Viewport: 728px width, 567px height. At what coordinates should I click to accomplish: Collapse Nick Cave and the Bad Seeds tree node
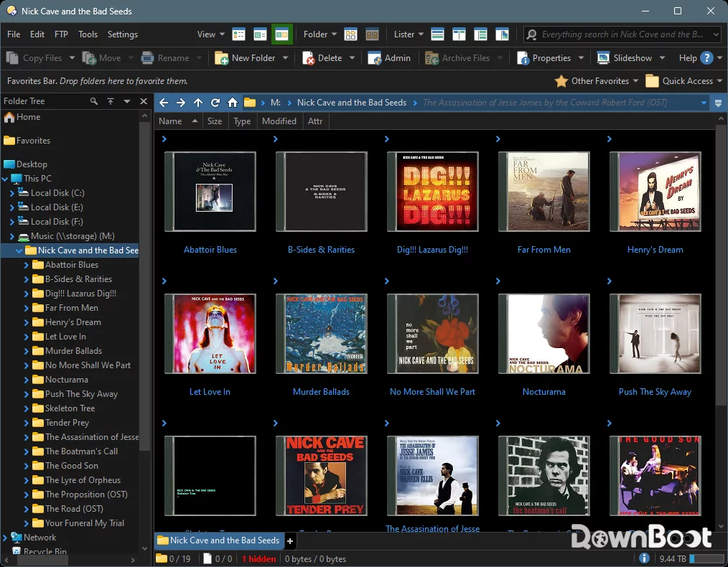coord(19,250)
